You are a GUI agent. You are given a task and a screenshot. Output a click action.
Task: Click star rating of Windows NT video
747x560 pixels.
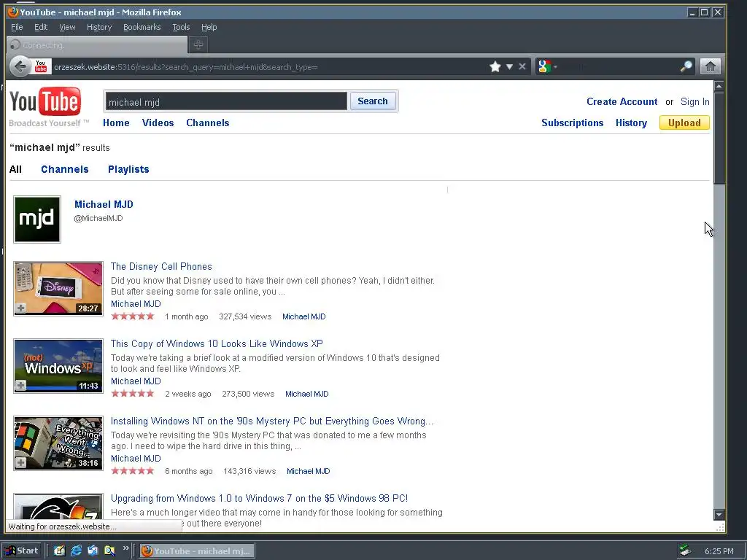(133, 471)
